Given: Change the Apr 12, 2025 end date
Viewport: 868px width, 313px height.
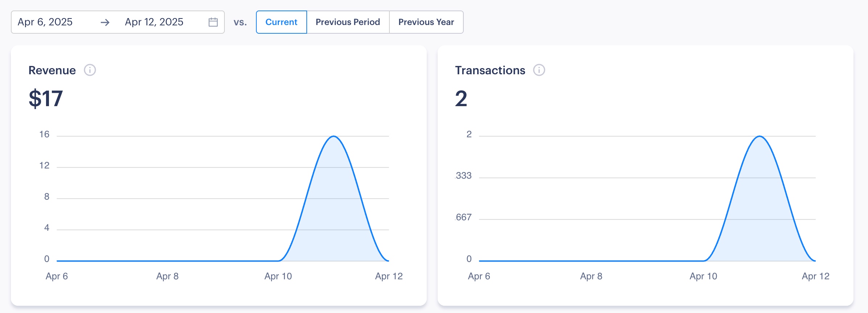Looking at the screenshot, I should click(154, 22).
